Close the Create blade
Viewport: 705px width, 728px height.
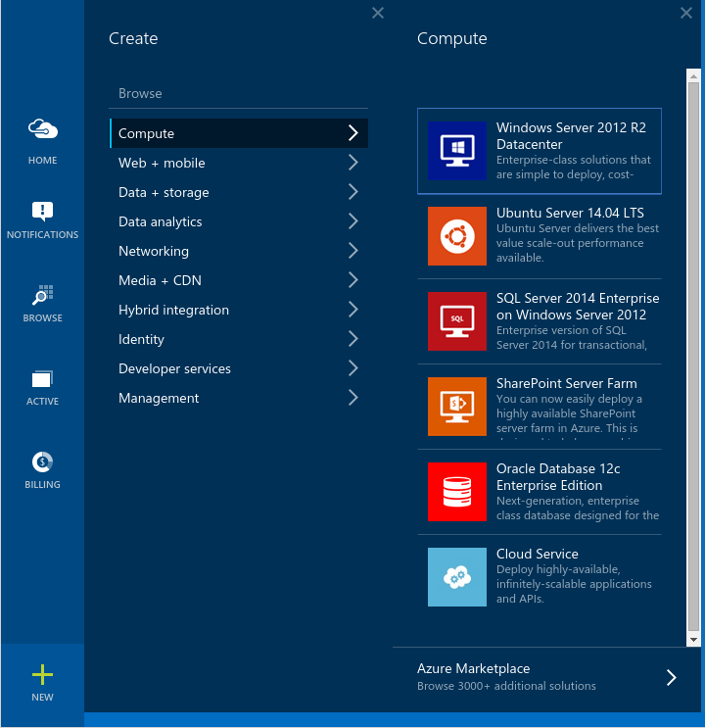(378, 13)
